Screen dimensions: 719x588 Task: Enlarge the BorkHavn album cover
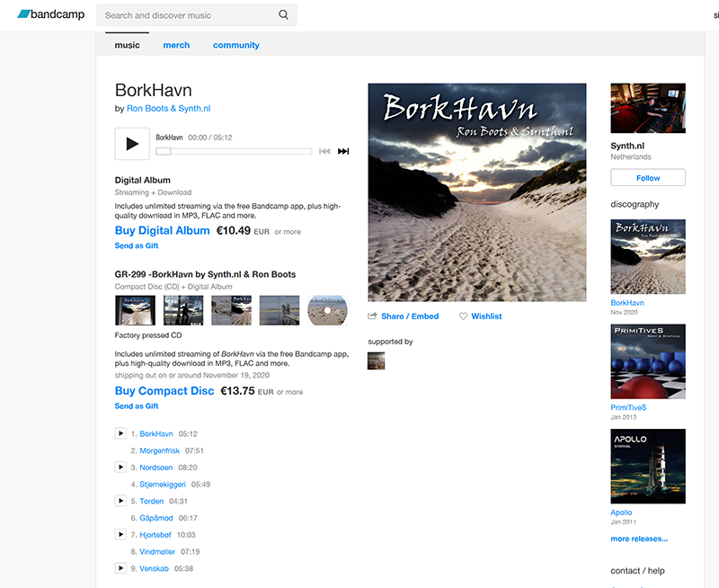click(x=477, y=192)
